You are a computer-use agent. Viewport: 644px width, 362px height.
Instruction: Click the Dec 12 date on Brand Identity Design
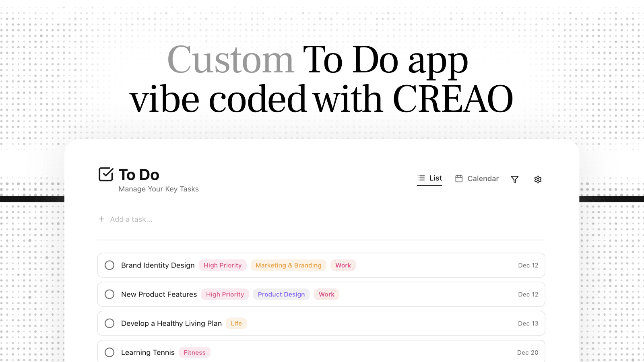click(x=528, y=265)
